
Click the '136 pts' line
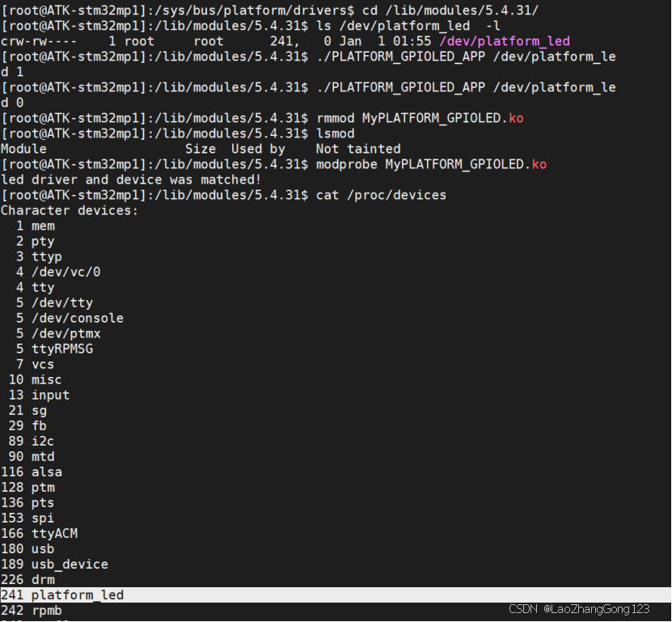[27, 503]
